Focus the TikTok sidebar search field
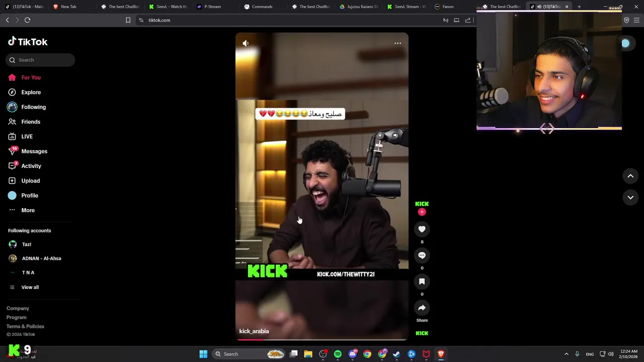Image resolution: width=644 pixels, height=362 pixels. 40,60
